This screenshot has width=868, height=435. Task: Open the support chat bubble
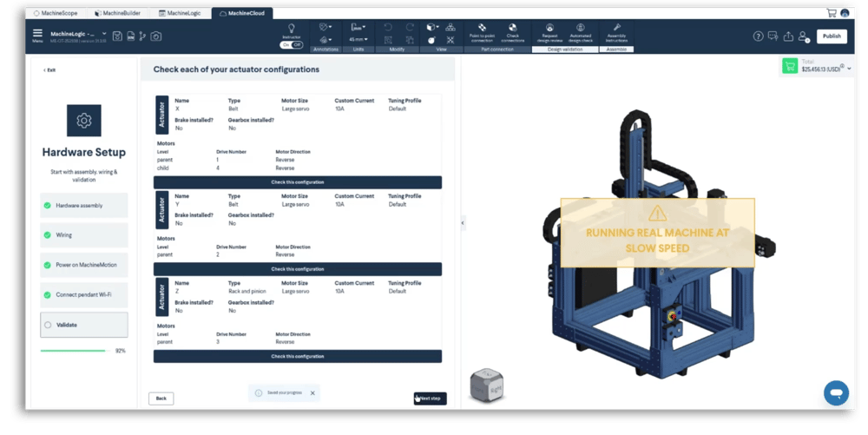point(837,393)
